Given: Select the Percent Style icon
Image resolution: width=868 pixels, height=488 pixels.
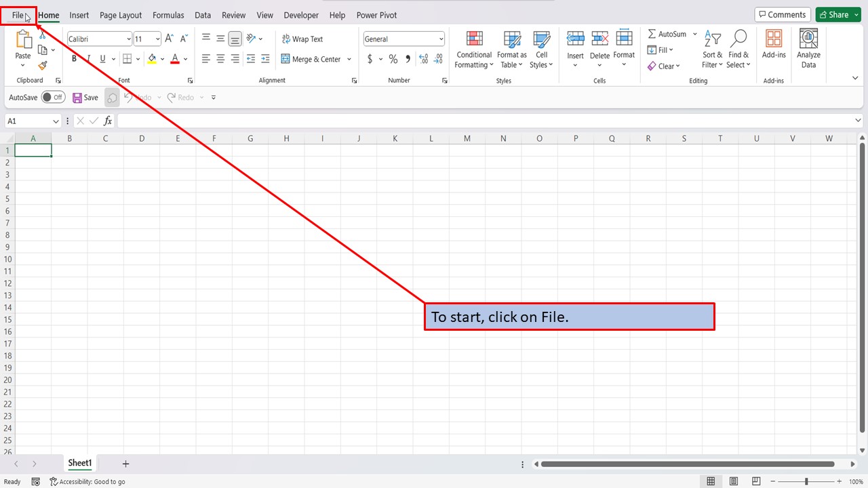Looking at the screenshot, I should [393, 59].
